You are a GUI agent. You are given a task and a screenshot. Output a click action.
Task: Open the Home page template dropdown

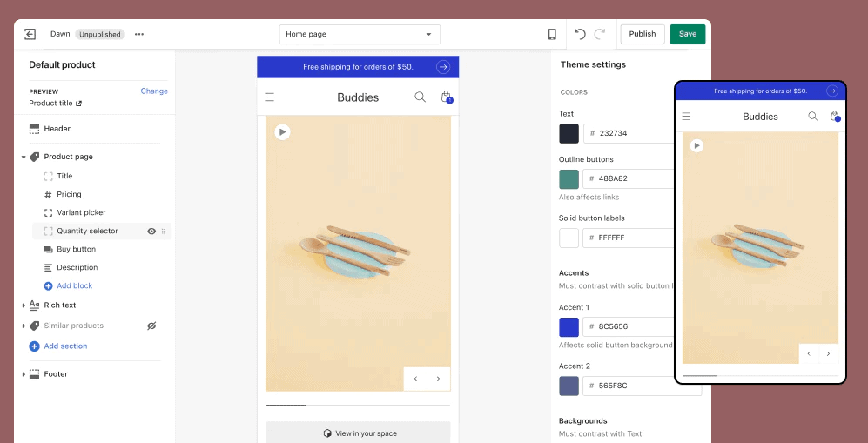coord(360,34)
